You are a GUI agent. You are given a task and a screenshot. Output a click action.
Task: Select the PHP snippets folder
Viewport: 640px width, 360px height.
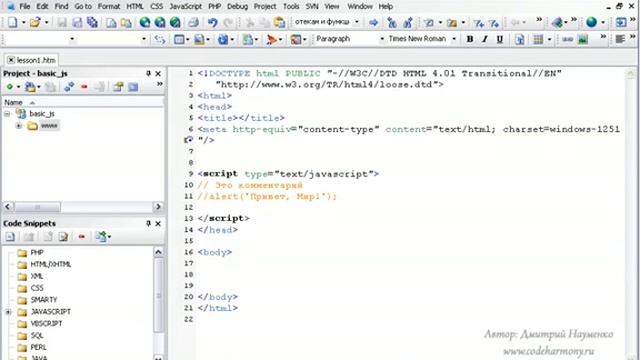coord(37,253)
